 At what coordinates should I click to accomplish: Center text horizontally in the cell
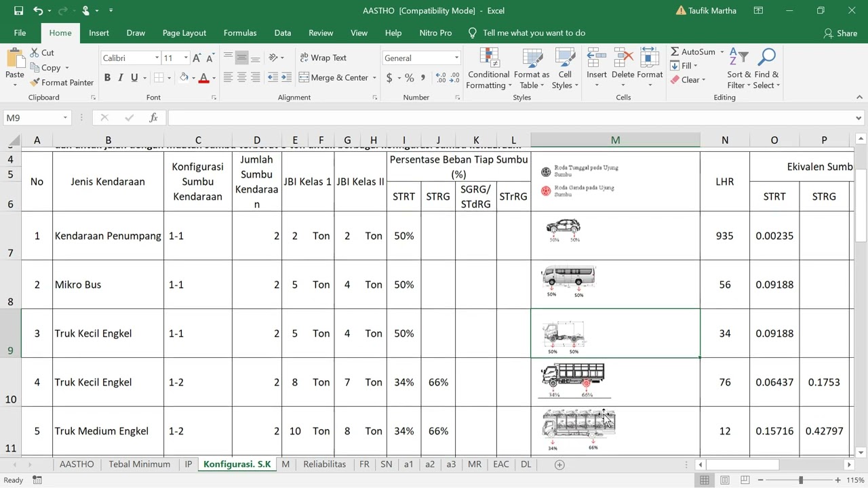[x=242, y=77]
